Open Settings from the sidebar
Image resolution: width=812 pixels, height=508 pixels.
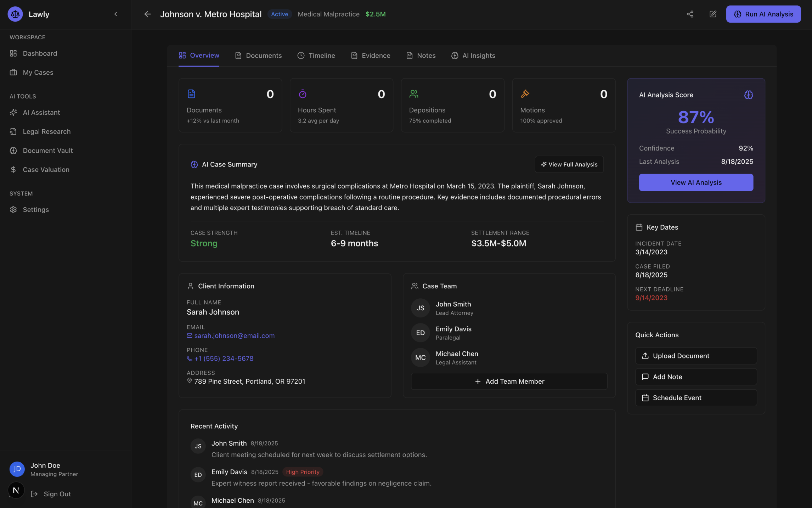[x=35, y=209]
